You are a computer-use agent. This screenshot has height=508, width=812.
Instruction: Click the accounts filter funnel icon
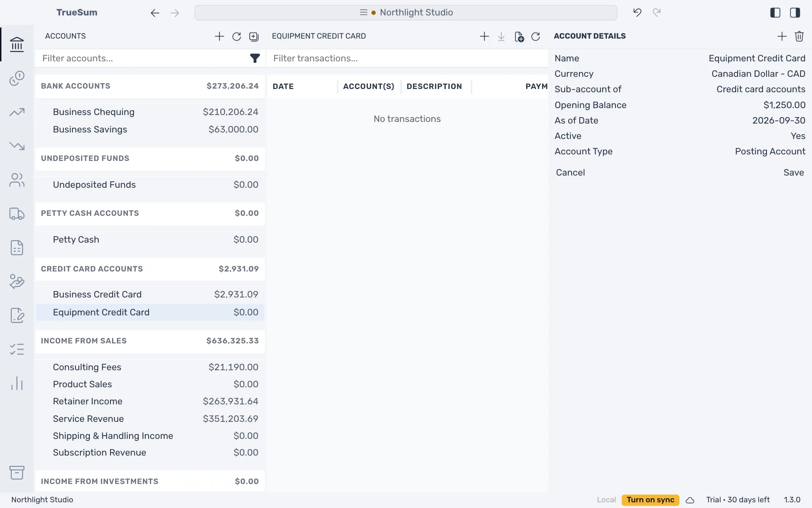255,59
